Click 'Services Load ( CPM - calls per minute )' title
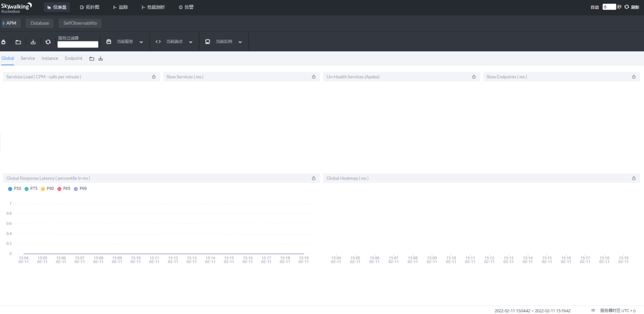Screen dimensions: 644x314 coord(44,77)
